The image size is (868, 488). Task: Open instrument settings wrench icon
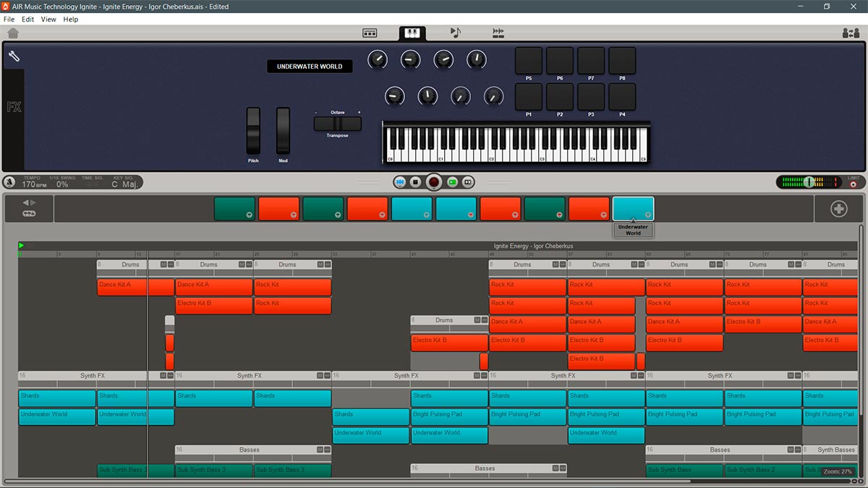point(14,56)
